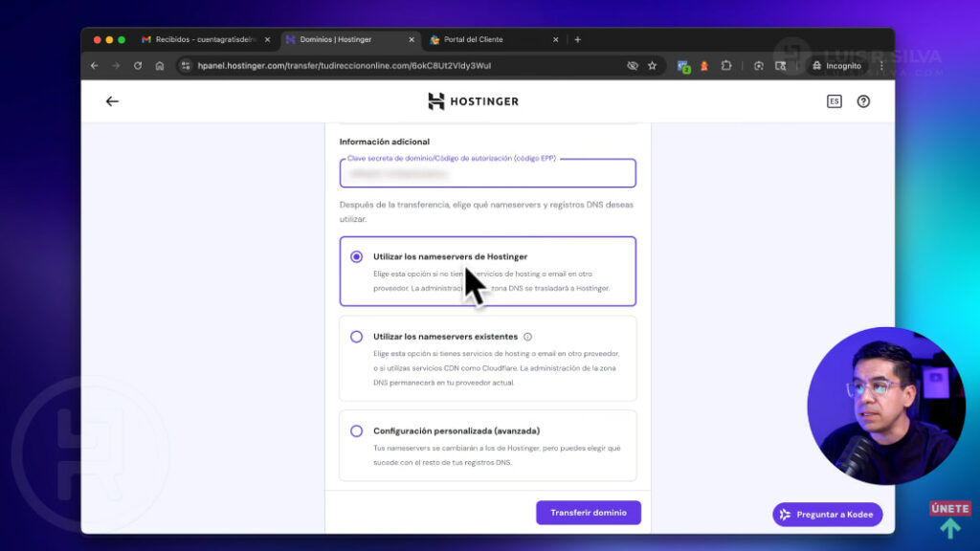This screenshot has height=551, width=980.
Task: Show info for existing nameservers option
Action: pos(527,337)
